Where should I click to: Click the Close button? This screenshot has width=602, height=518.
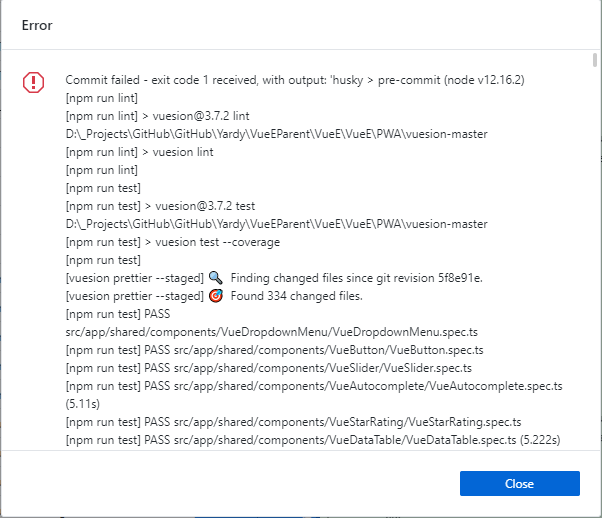(519, 484)
